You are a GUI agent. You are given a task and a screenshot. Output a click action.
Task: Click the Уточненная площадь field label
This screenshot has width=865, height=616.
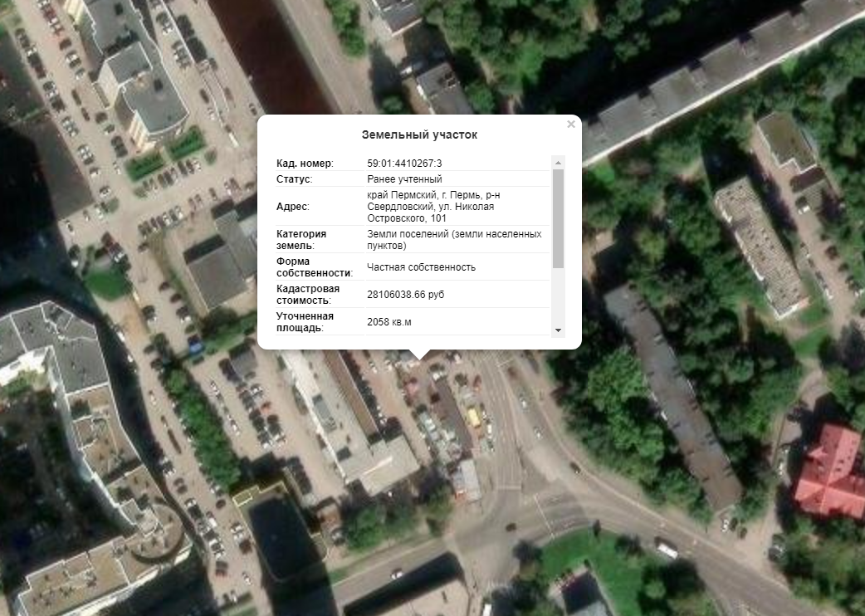tap(305, 321)
